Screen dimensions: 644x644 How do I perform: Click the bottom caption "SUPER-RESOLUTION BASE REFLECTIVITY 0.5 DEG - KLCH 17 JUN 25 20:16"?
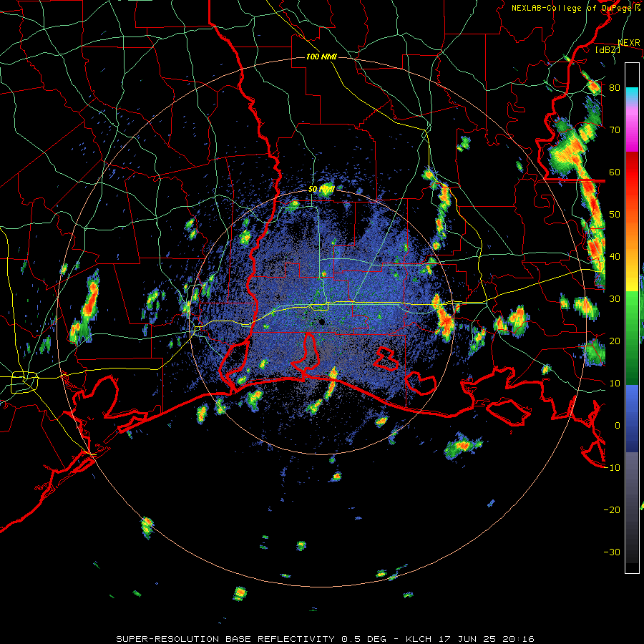click(x=325, y=639)
